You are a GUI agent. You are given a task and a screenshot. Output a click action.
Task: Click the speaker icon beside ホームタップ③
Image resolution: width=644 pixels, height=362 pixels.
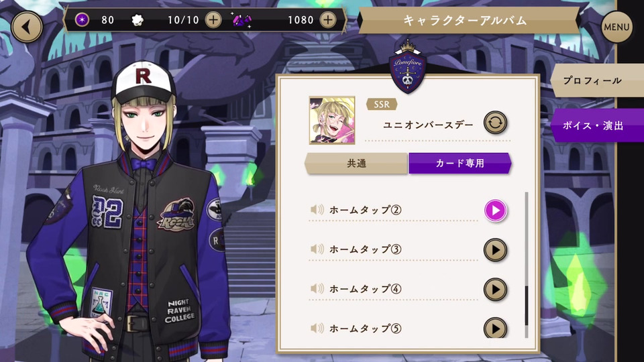pyautogui.click(x=317, y=249)
